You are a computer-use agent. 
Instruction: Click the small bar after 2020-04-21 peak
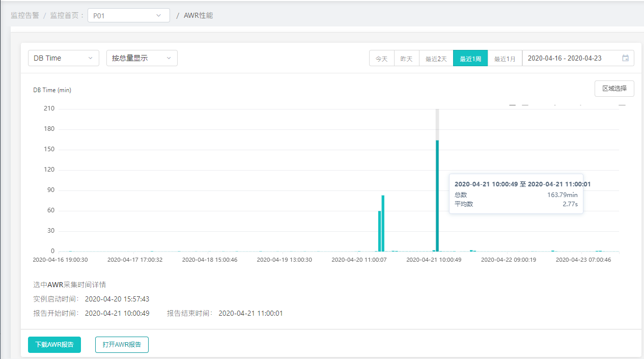click(x=471, y=251)
